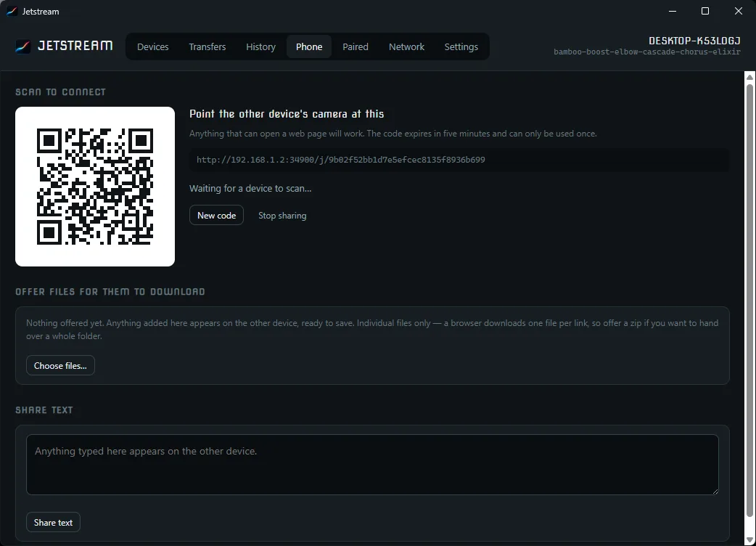Viewport: 756px width, 546px height.
Task: Click the Choose files... button
Action: coord(60,366)
